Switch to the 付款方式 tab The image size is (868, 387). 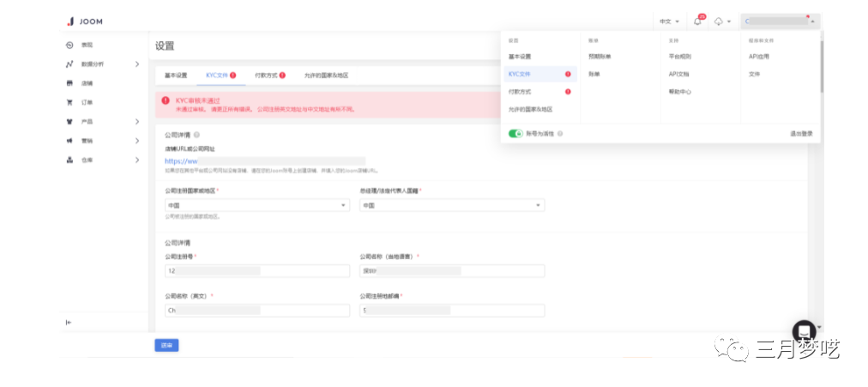270,76
